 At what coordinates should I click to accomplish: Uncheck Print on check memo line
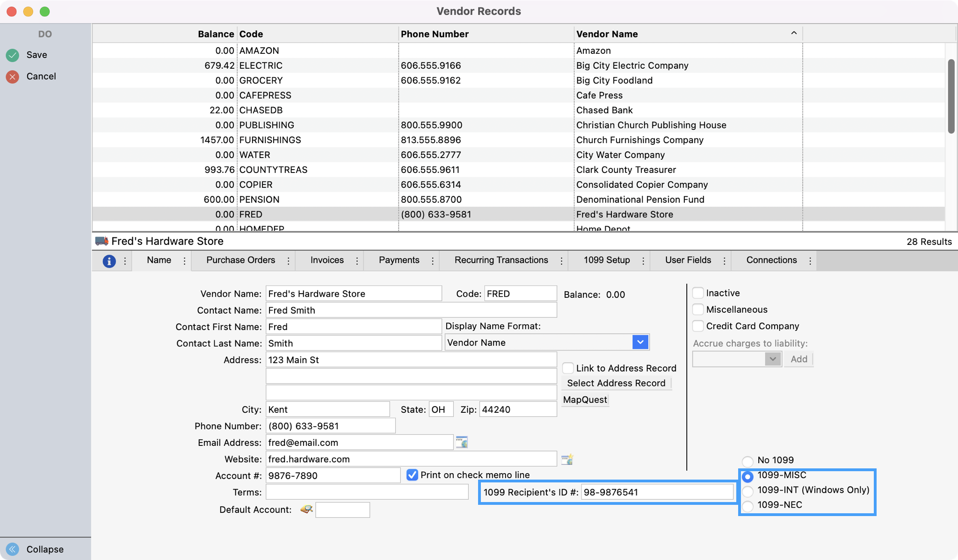(412, 475)
